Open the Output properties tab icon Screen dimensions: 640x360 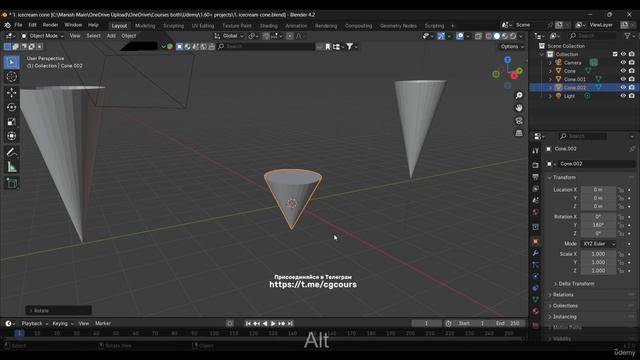click(536, 177)
